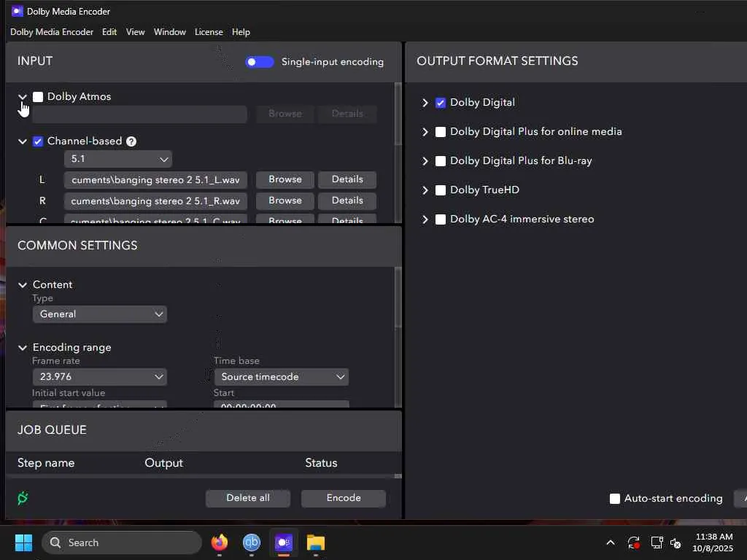Click the R channel file path field
747x560 pixels.
155,201
